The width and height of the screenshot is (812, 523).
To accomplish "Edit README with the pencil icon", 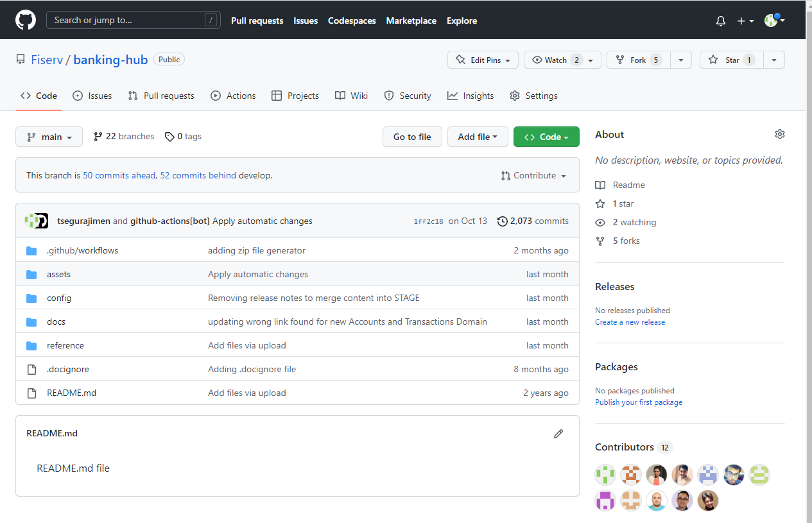I will [x=558, y=434].
